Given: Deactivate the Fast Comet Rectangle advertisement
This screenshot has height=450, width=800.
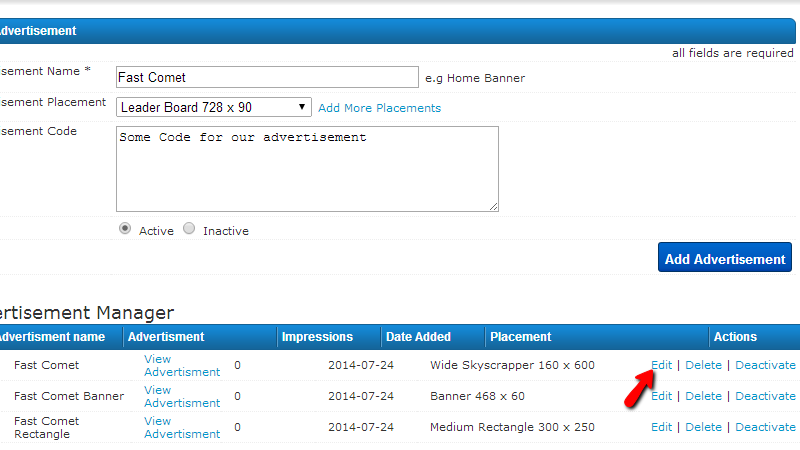Looking at the screenshot, I should (765, 427).
